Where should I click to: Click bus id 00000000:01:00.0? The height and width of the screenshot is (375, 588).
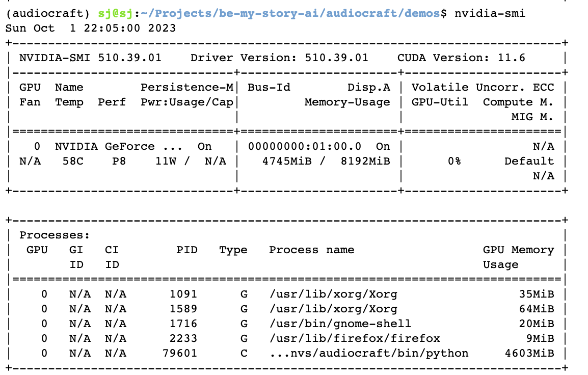(305, 147)
